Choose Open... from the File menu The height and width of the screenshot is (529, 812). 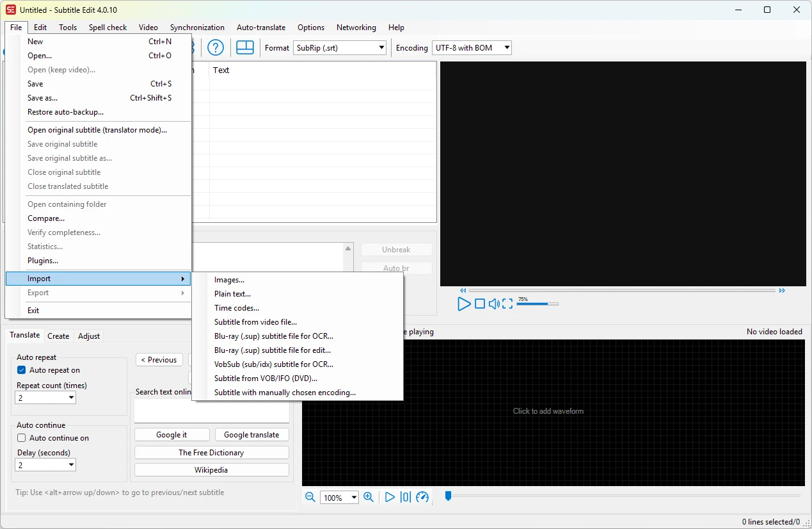tap(98, 56)
